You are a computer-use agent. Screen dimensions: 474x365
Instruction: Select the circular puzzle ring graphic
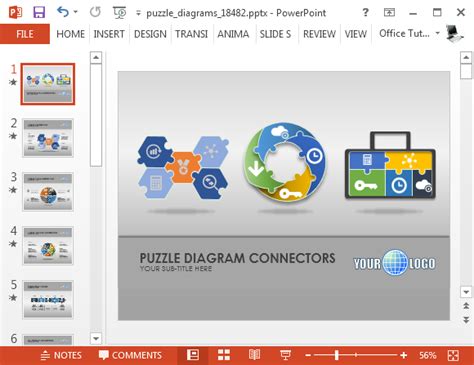(x=285, y=162)
